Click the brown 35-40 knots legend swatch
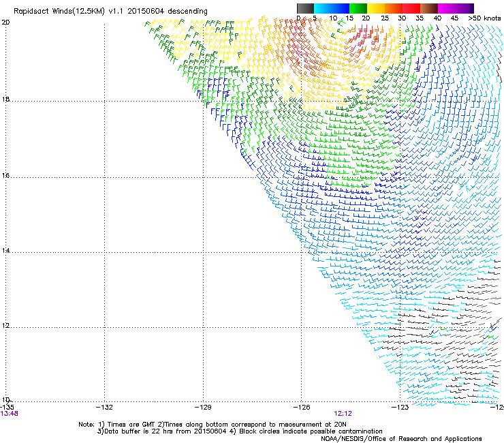 pyautogui.click(x=429, y=8)
